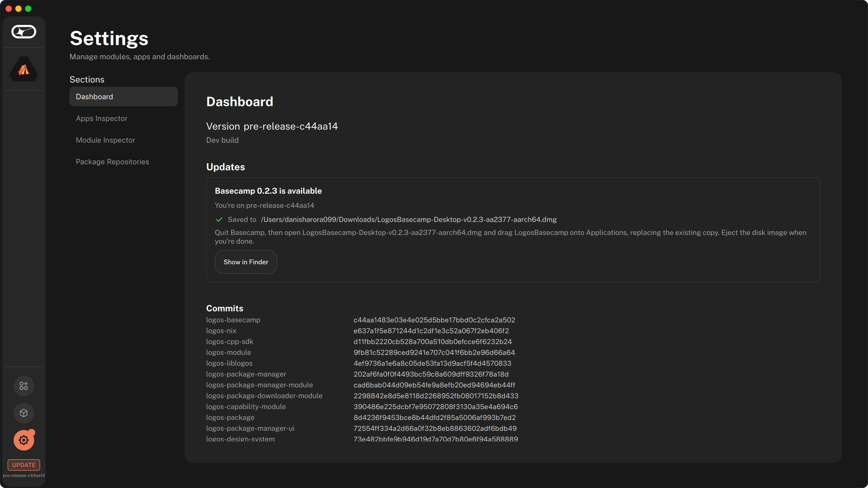Close the window with the red button

(9, 9)
